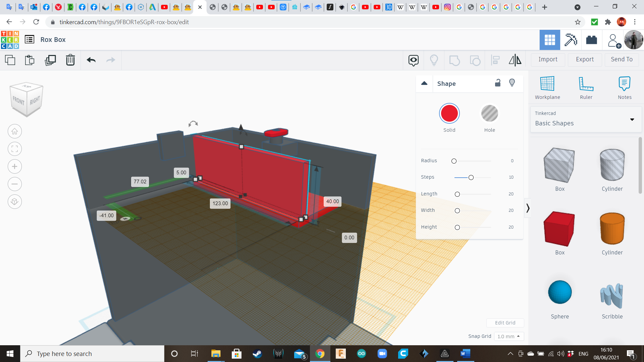
Task: Toggle shape visibility lightbulb in Shape panel
Action: pyautogui.click(x=512, y=83)
